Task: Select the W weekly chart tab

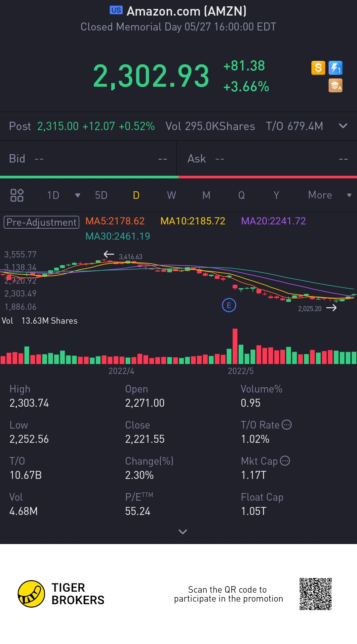Action: click(x=172, y=195)
